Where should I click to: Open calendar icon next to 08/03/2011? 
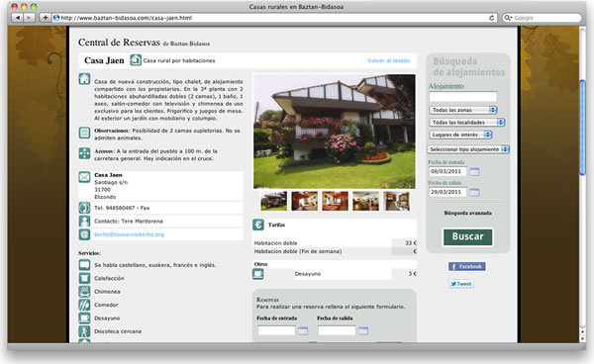point(474,172)
